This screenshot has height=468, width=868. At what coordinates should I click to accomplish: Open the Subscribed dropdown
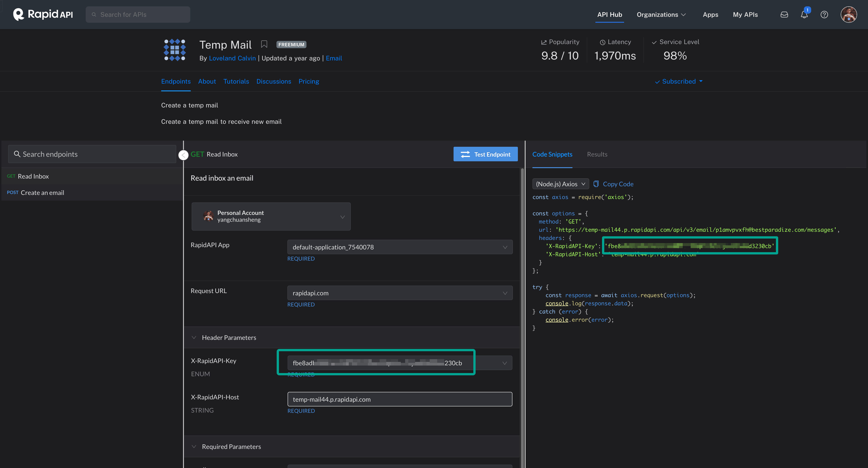pos(679,82)
